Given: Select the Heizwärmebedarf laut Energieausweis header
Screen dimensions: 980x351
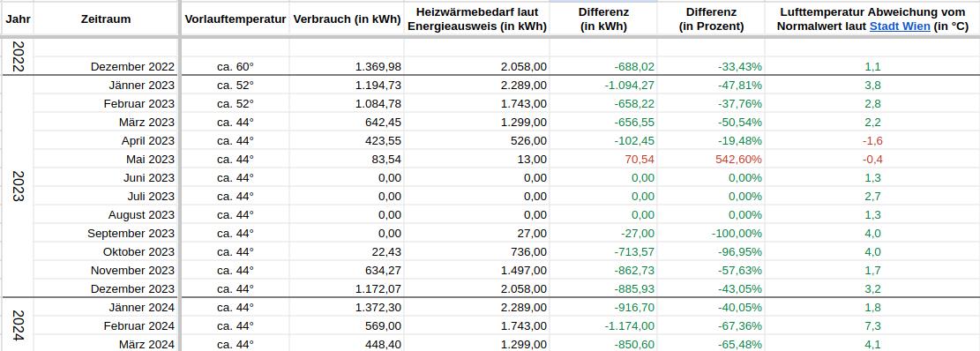Looking at the screenshot, I should point(477,19).
